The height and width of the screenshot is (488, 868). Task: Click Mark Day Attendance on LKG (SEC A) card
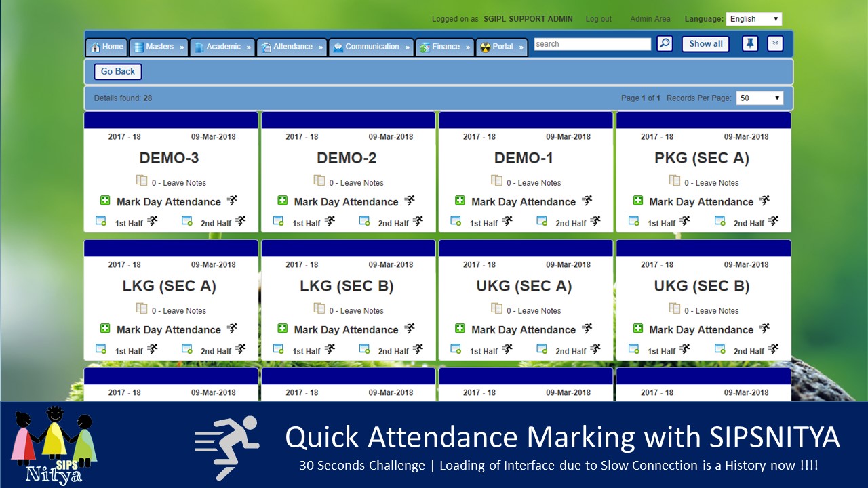pos(168,330)
